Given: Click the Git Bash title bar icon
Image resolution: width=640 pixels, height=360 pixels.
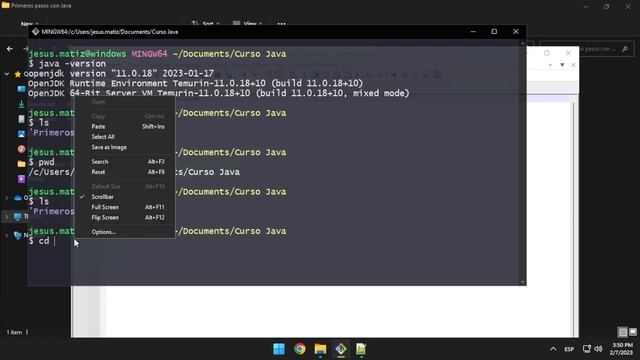Looking at the screenshot, I should 36,31.
